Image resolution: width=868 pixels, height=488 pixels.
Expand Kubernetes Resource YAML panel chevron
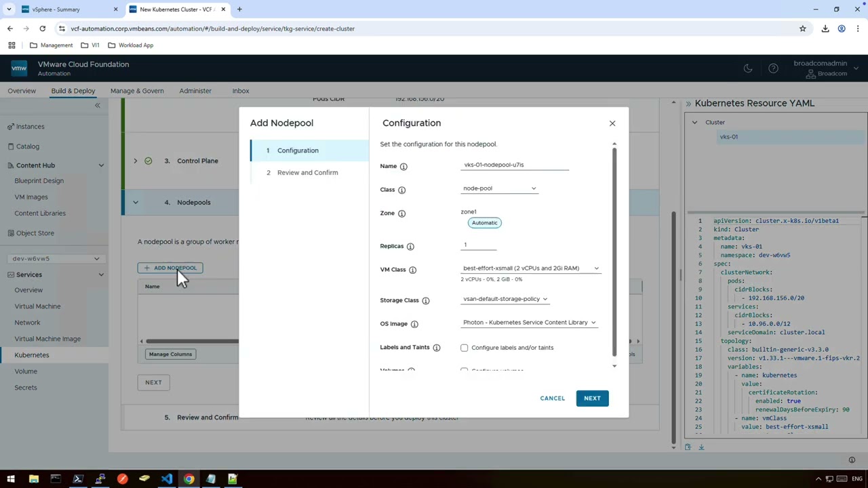(x=688, y=104)
